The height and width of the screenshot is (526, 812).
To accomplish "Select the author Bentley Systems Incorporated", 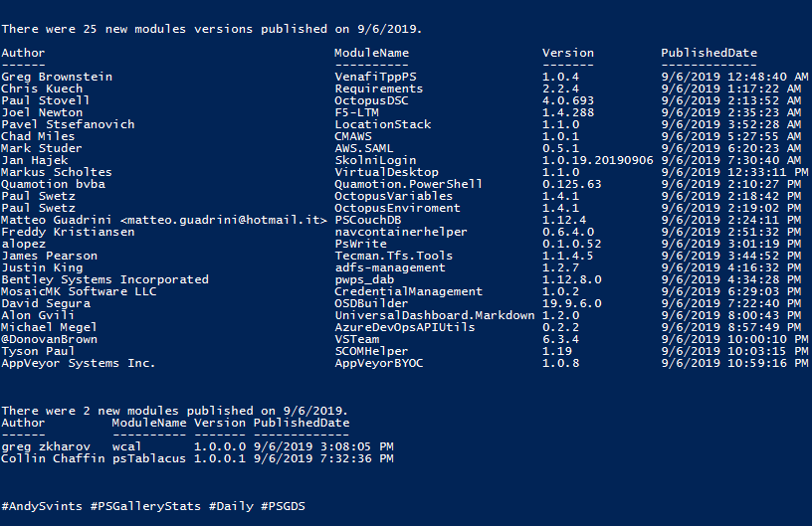I will tap(104, 279).
